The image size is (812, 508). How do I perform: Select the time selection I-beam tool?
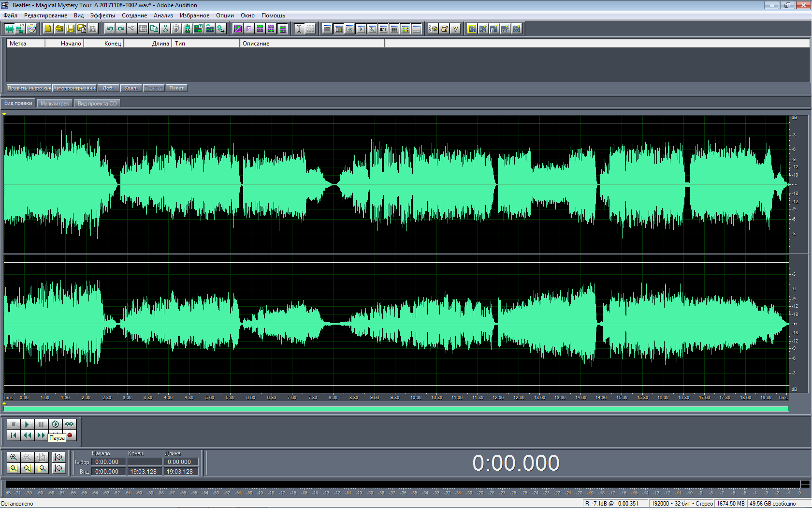point(299,29)
